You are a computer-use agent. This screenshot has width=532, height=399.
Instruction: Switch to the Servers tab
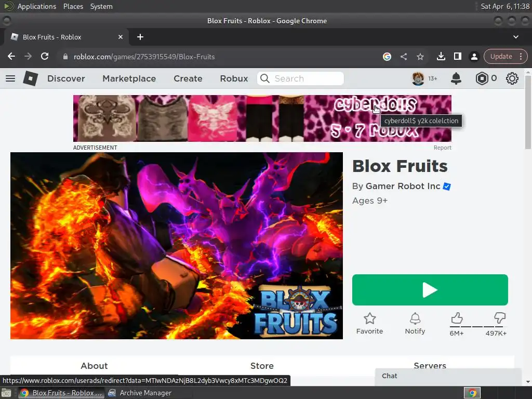tap(430, 365)
